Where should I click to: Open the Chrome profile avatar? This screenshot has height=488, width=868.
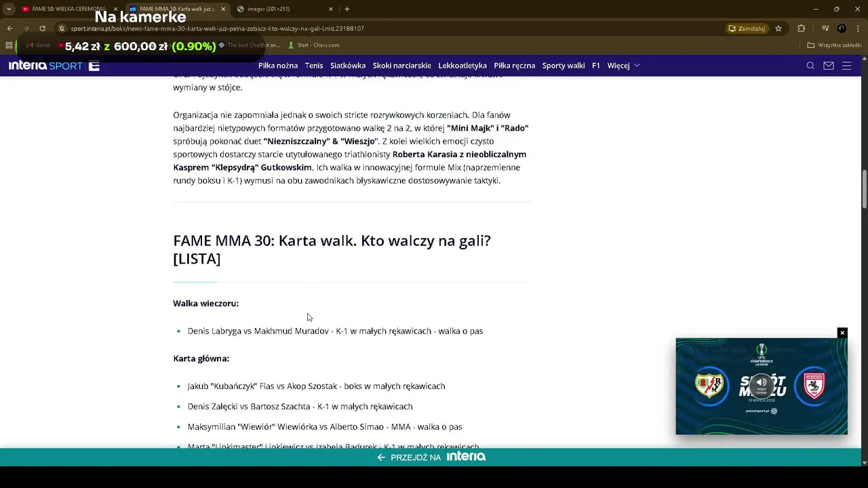coord(842,28)
